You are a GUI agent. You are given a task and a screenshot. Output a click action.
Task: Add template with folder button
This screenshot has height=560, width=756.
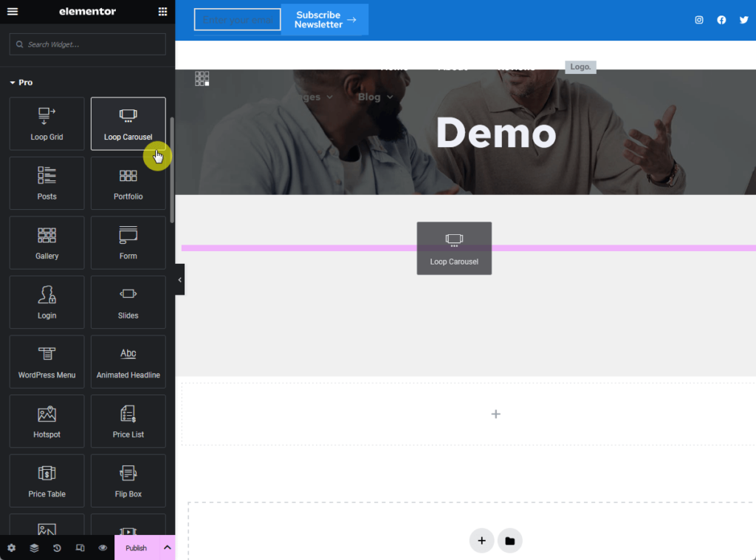click(509, 541)
